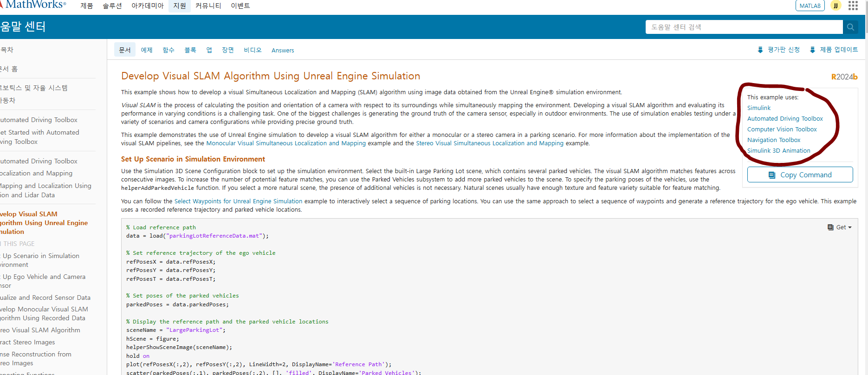Image resolution: width=868 pixels, height=375 pixels.
Task: Switch to the 앱 tab
Action: (x=209, y=50)
